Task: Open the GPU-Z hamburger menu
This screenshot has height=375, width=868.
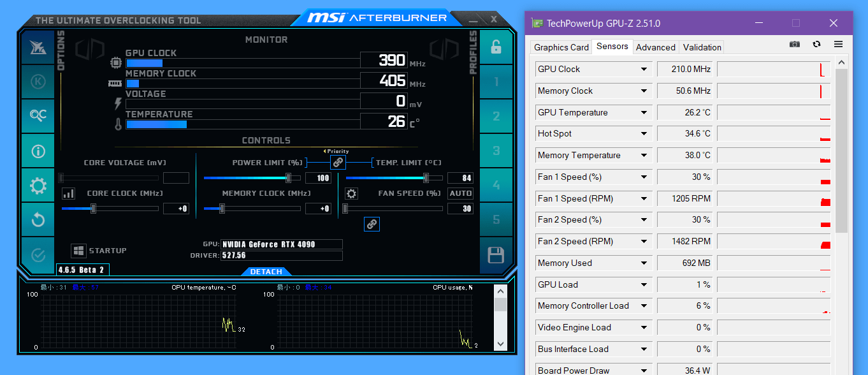Action: tap(838, 44)
